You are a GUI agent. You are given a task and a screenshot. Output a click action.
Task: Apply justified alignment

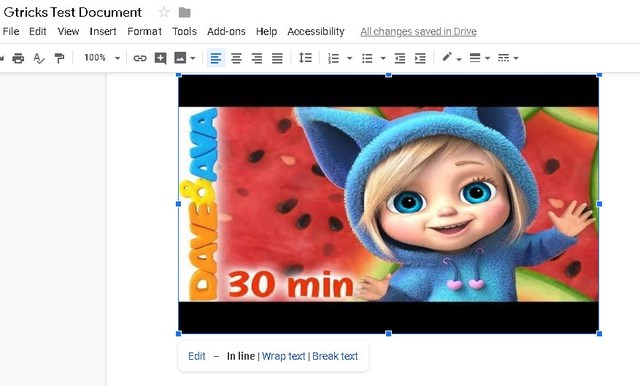pyautogui.click(x=277, y=58)
